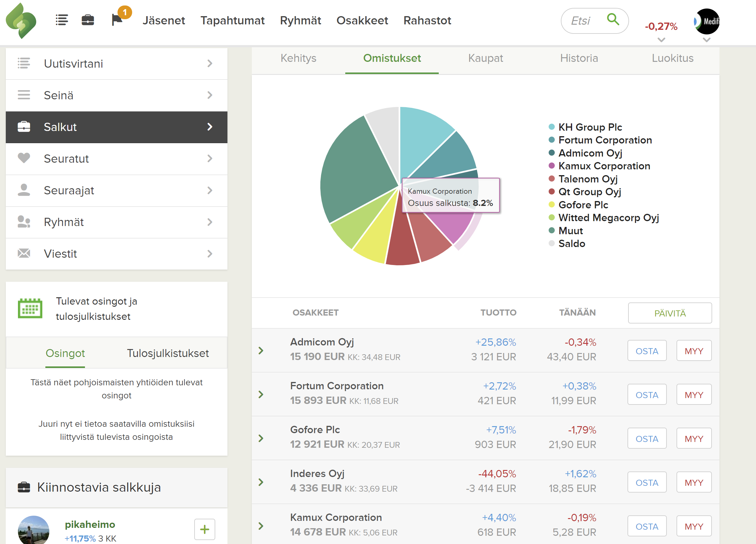Click the briefcase portfolio icon in header
The image size is (756, 544).
point(88,20)
